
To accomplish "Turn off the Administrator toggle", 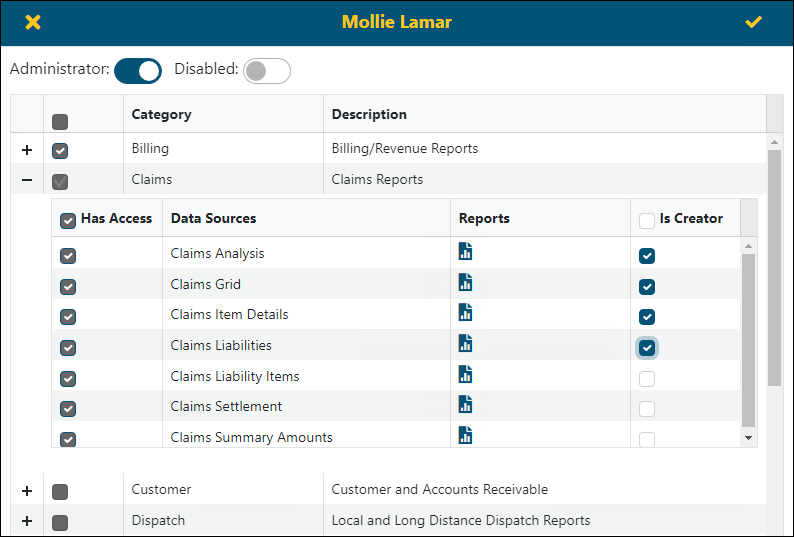I will click(x=138, y=70).
